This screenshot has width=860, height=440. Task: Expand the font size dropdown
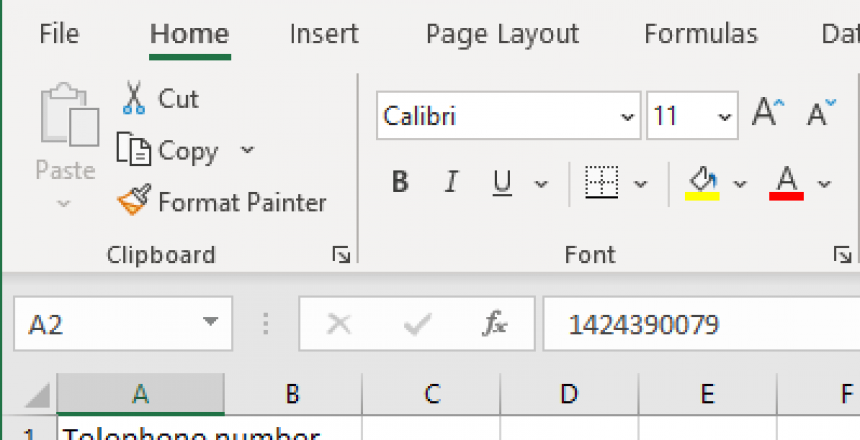click(725, 117)
